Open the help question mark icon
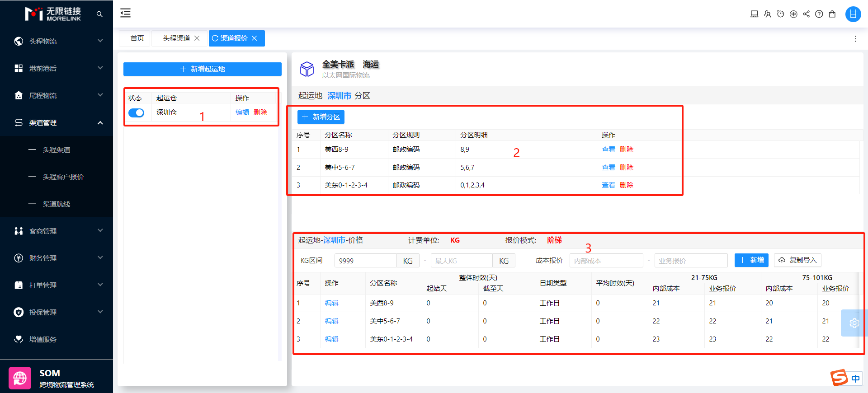This screenshot has height=393, width=868. tap(819, 14)
